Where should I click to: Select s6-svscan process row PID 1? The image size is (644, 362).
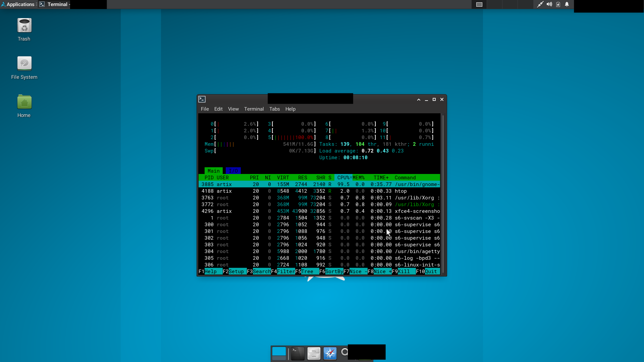[319, 218]
